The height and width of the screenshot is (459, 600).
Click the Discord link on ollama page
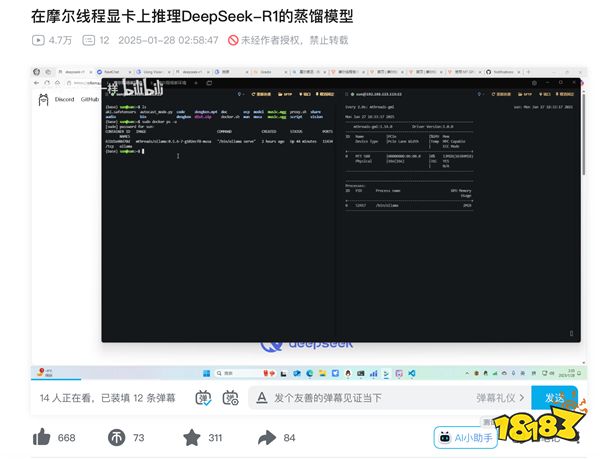(64, 99)
